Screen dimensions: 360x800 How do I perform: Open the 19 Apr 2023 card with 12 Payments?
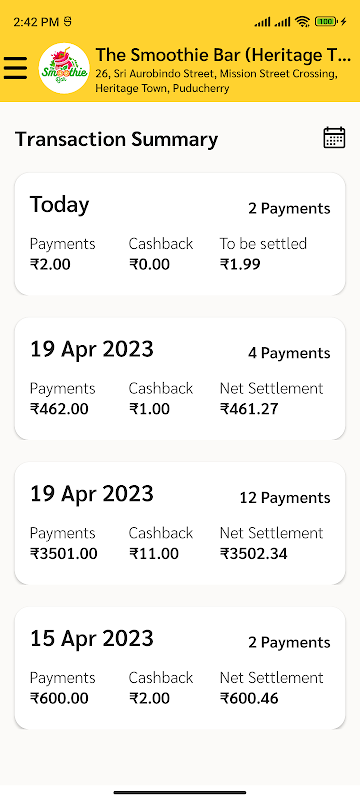pyautogui.click(x=180, y=523)
